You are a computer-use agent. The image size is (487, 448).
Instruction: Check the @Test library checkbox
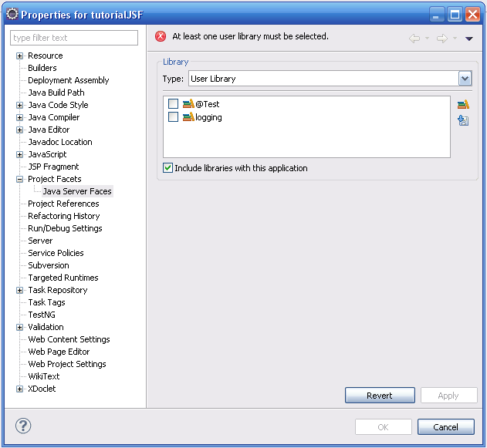tap(173, 103)
